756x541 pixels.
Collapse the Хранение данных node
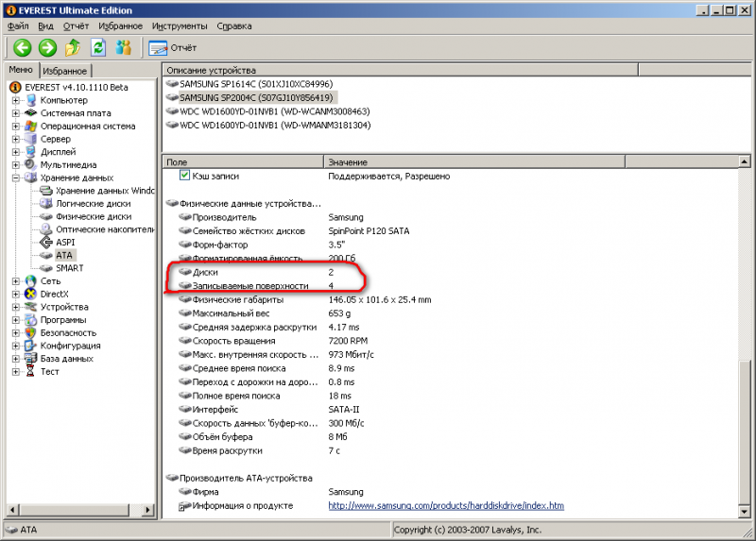[15, 178]
